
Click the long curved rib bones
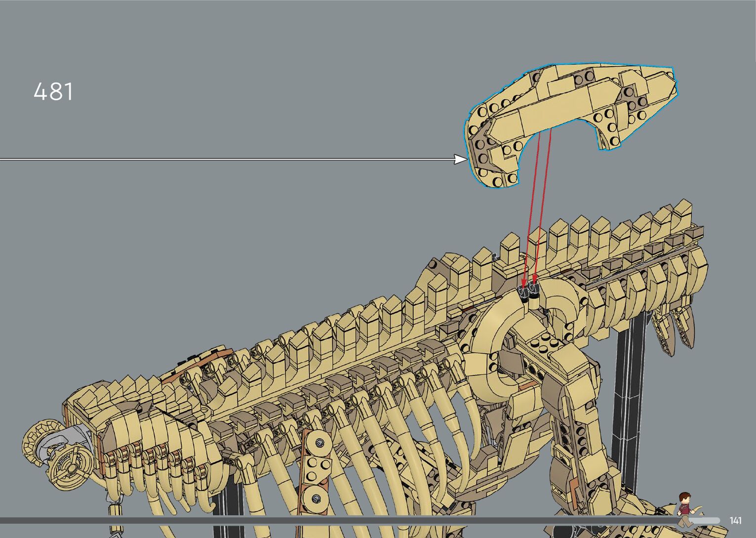(395, 445)
